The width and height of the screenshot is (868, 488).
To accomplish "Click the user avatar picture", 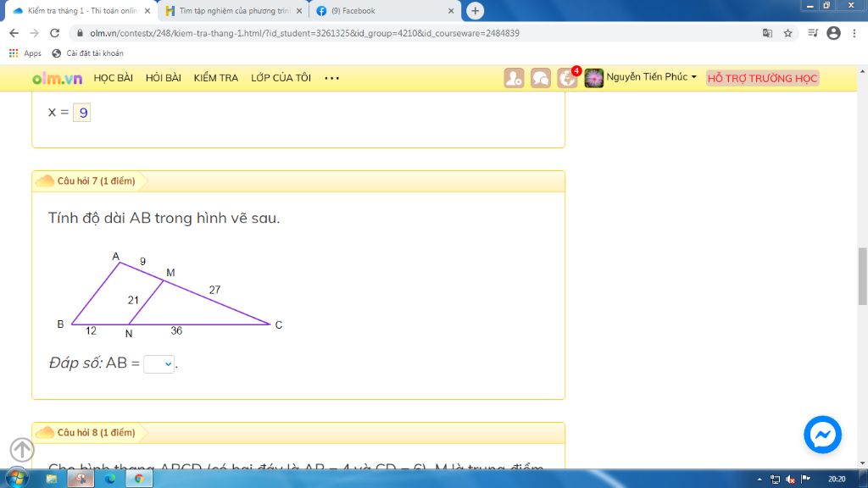I will coord(593,78).
